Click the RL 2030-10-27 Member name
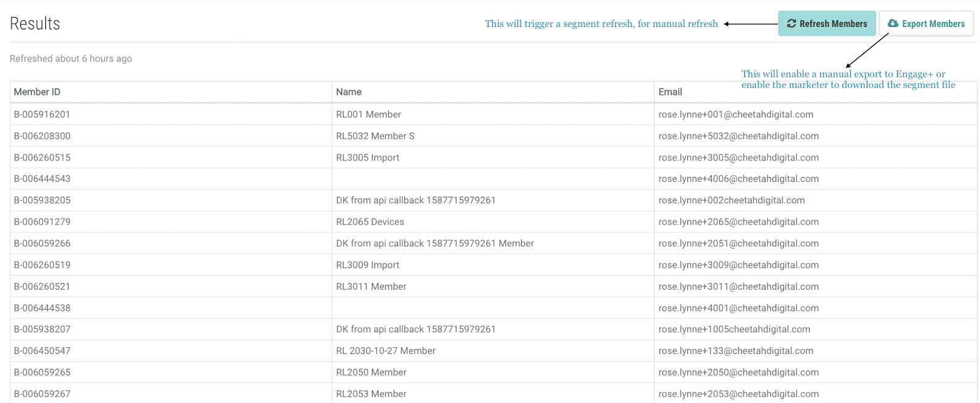This screenshot has width=980, height=403. (385, 351)
